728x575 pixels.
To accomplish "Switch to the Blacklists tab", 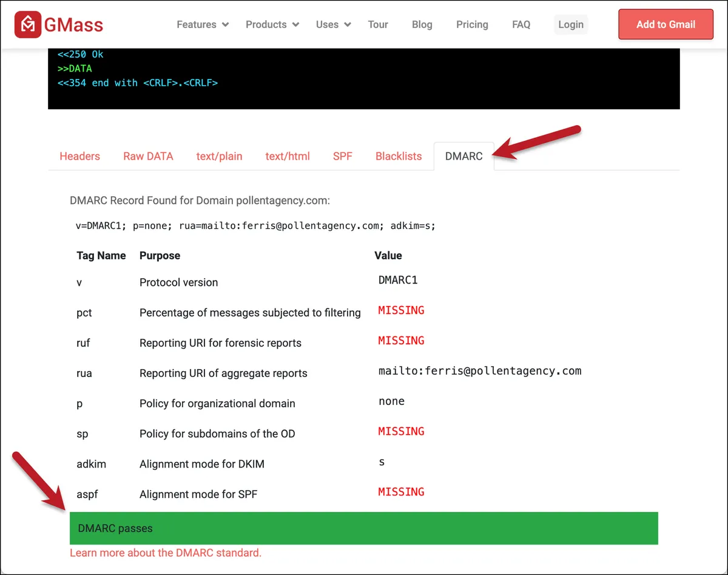I will (x=399, y=156).
